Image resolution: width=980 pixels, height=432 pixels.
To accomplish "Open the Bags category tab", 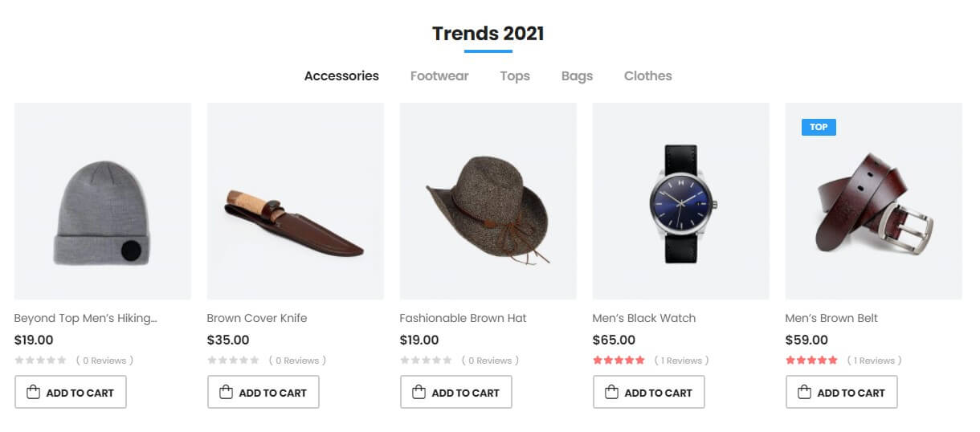I will coord(577,75).
